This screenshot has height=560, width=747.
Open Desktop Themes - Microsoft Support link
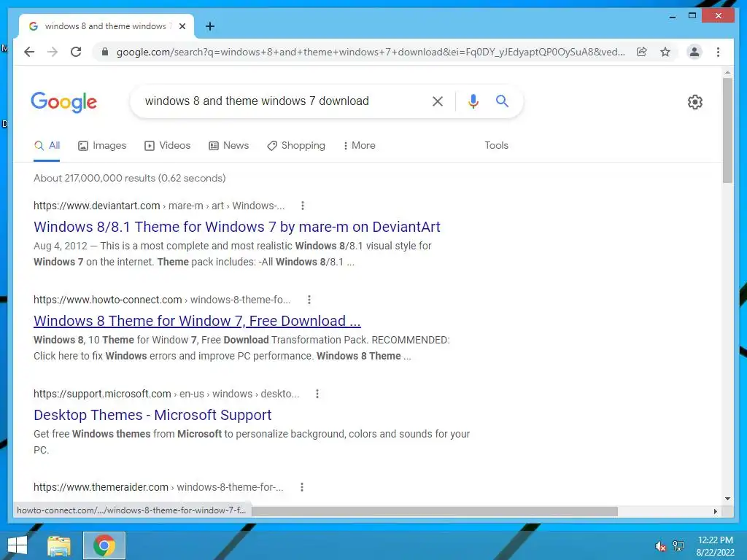[x=152, y=415]
